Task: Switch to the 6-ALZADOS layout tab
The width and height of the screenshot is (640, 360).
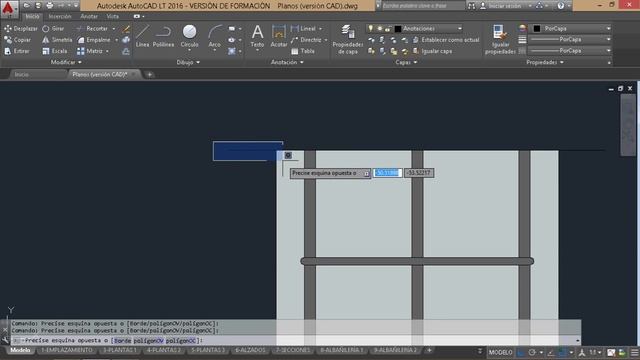Action: [x=250, y=350]
